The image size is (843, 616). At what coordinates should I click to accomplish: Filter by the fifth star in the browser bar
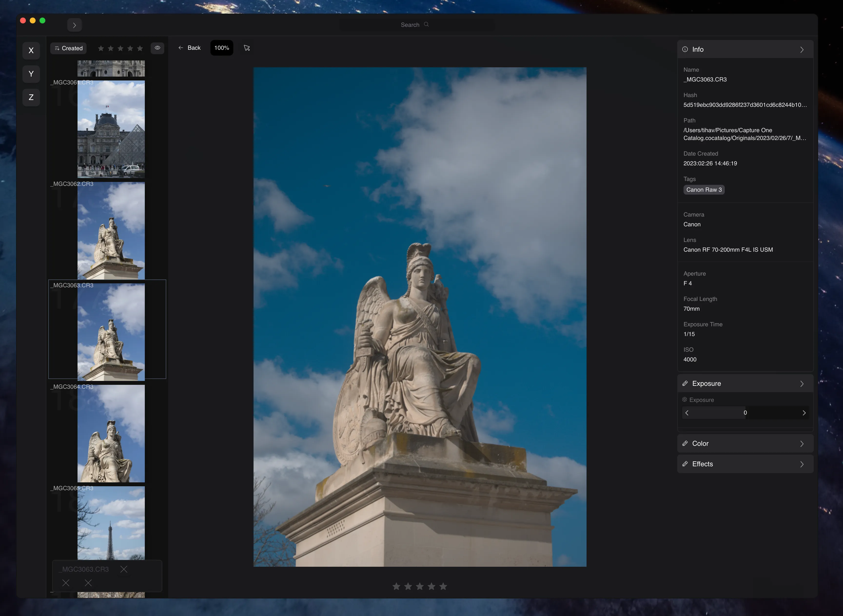[140, 48]
